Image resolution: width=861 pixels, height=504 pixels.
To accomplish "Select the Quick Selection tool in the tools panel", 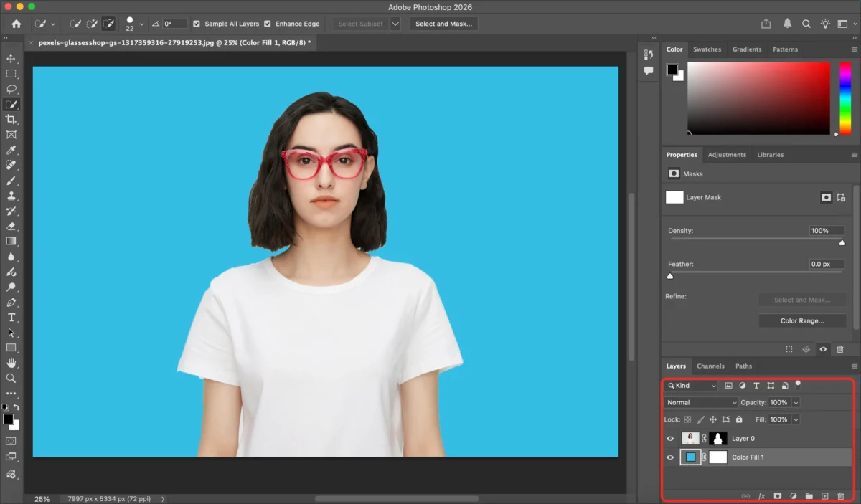I will coord(11,104).
